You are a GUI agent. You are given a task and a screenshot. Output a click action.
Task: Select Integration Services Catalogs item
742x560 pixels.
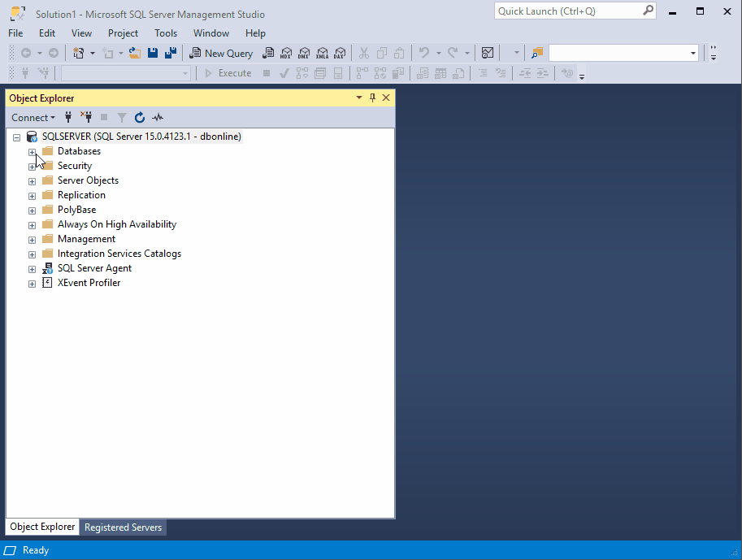pyautogui.click(x=119, y=254)
